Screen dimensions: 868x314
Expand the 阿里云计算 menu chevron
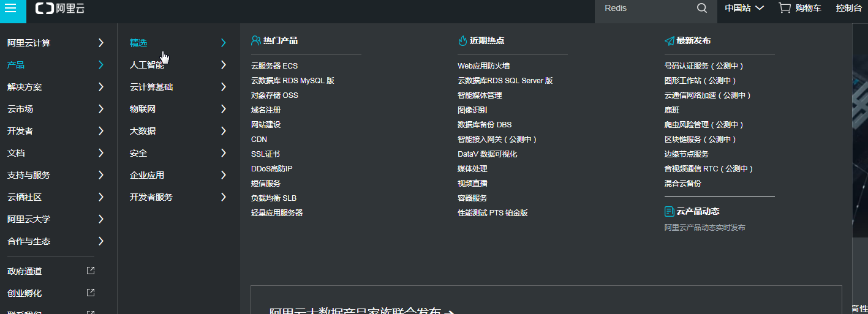101,43
